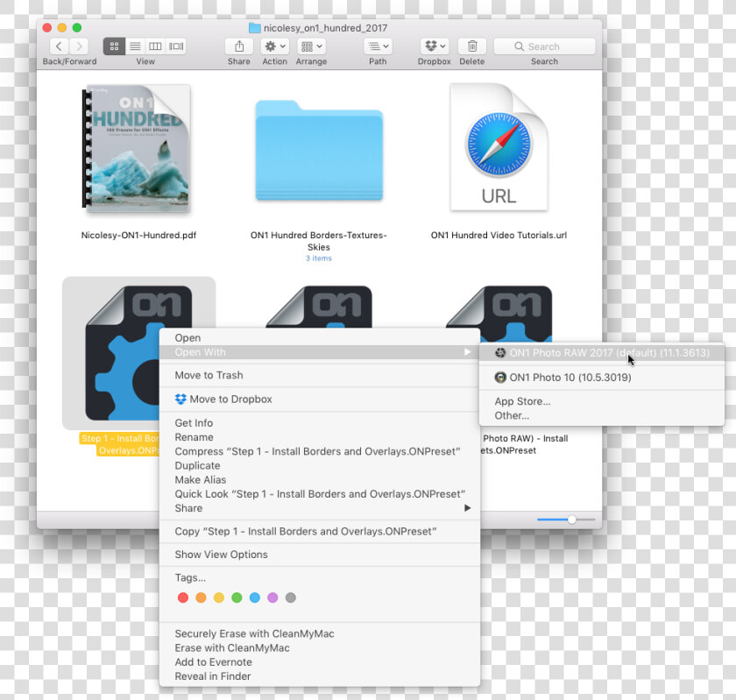Image resolution: width=736 pixels, height=700 pixels.
Task: Select the middle ONPreset file icon
Action: (x=319, y=306)
